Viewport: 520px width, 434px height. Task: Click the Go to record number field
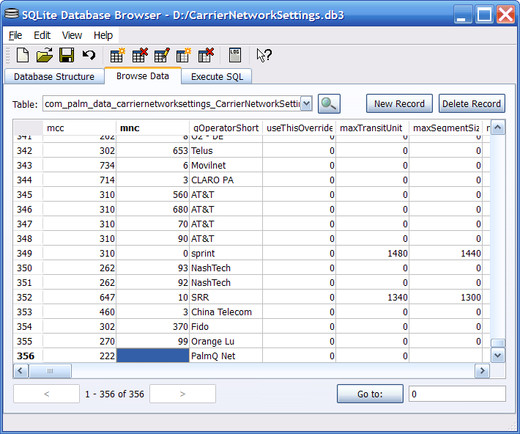click(x=457, y=394)
